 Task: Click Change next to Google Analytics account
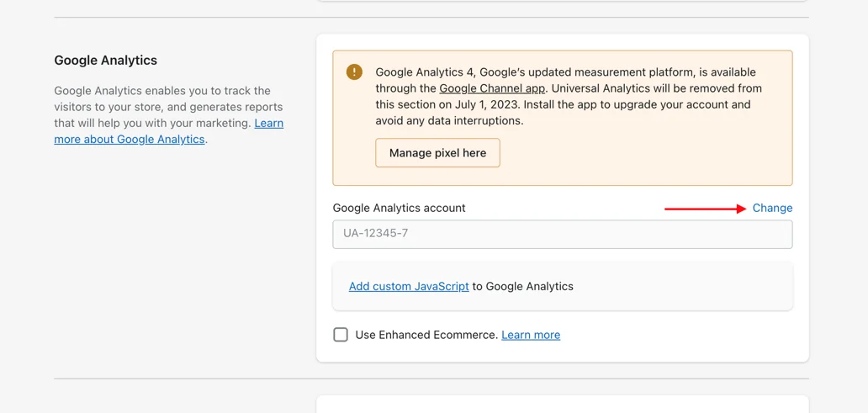click(772, 208)
